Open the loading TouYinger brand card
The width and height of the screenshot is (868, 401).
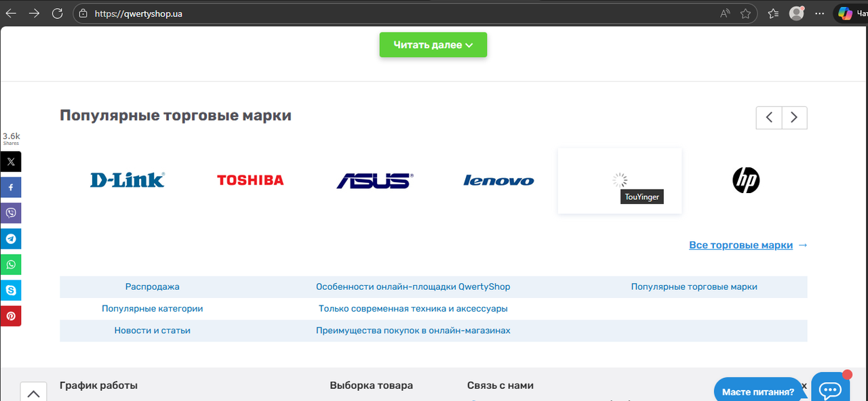click(x=620, y=181)
